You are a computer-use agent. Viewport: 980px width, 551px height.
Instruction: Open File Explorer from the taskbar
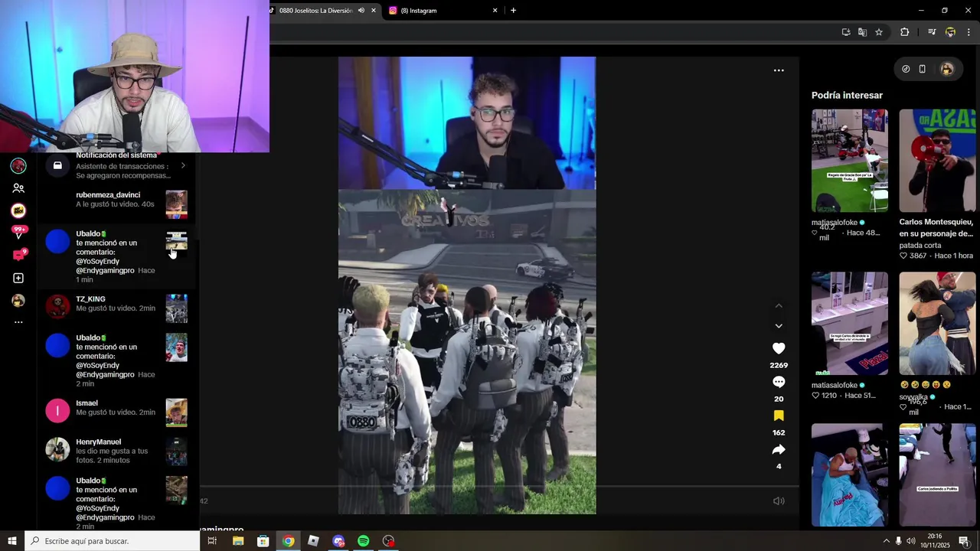pos(238,541)
